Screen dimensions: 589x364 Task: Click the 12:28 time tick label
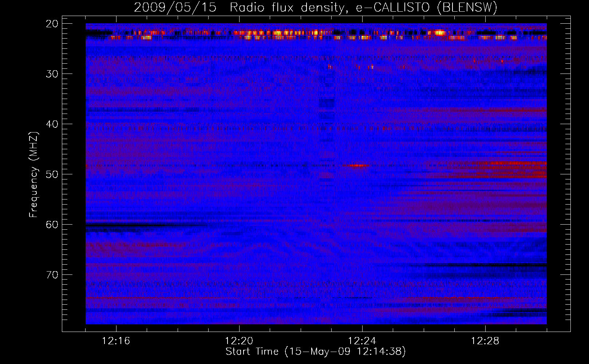tap(485, 341)
